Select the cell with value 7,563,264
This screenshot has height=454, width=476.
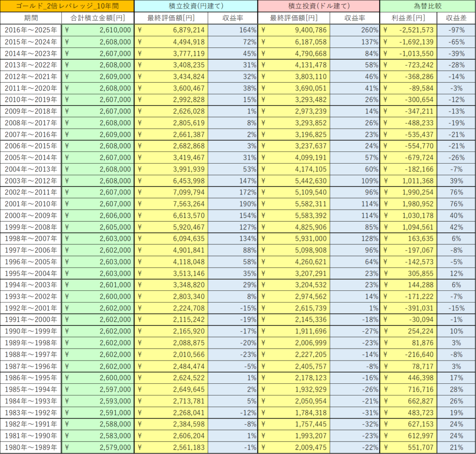click(x=171, y=204)
